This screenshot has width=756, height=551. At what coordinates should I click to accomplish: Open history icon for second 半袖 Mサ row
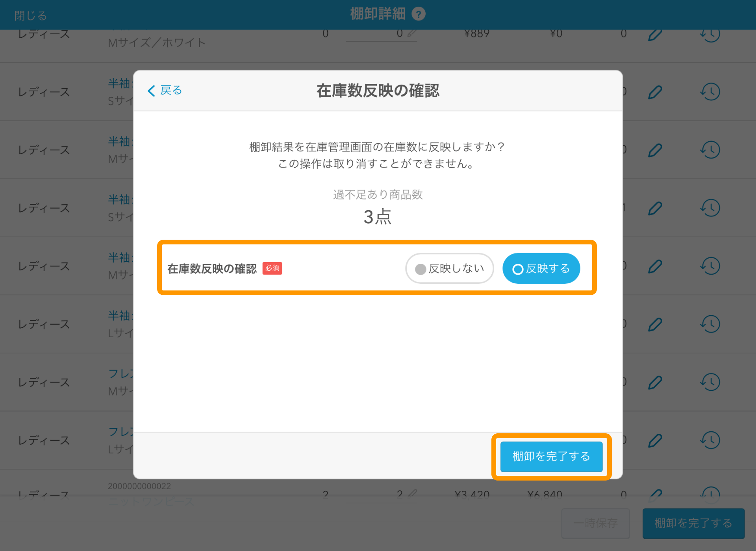pyautogui.click(x=710, y=266)
